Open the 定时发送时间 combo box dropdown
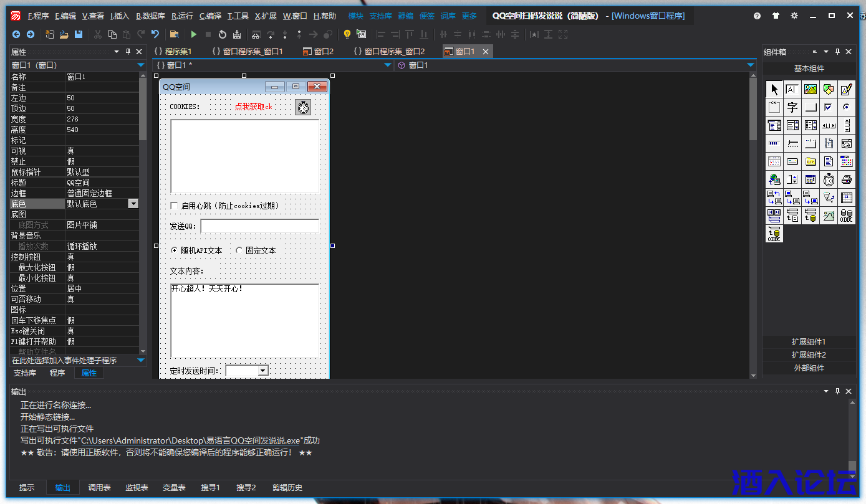Screen dimensions: 866x504 (x=262, y=371)
